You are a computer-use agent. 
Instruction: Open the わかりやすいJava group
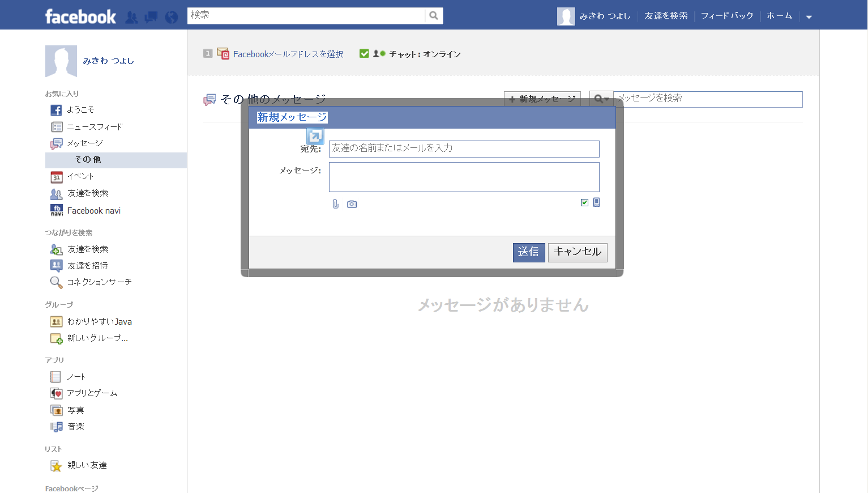[x=99, y=322]
